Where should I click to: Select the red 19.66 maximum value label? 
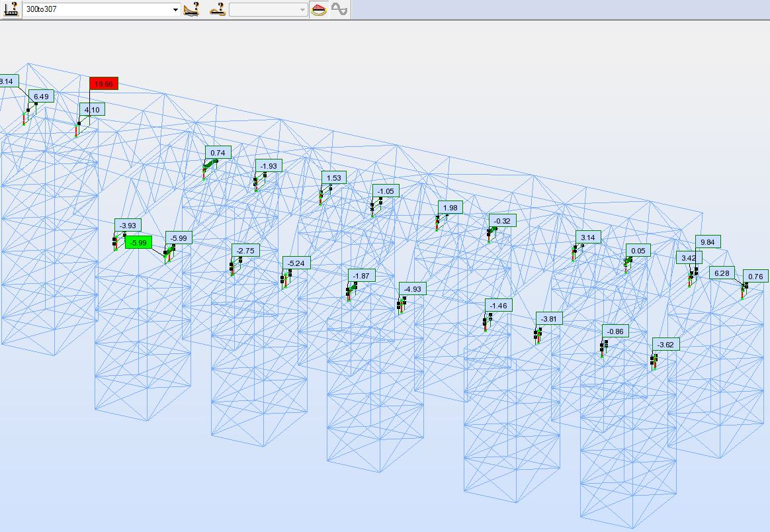click(103, 83)
